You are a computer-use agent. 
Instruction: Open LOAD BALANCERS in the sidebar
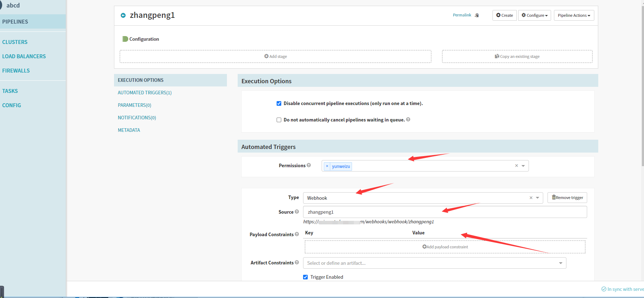tap(24, 56)
